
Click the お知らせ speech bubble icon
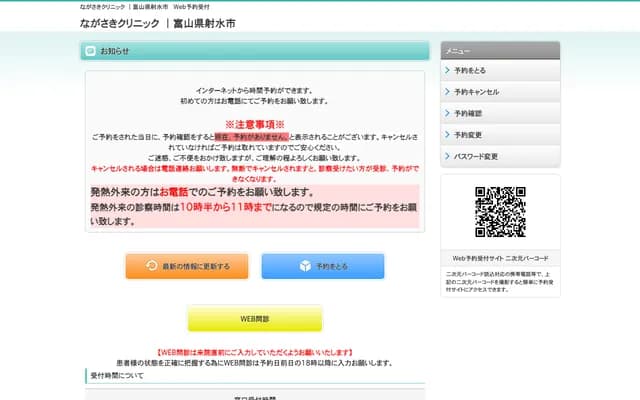(91, 51)
